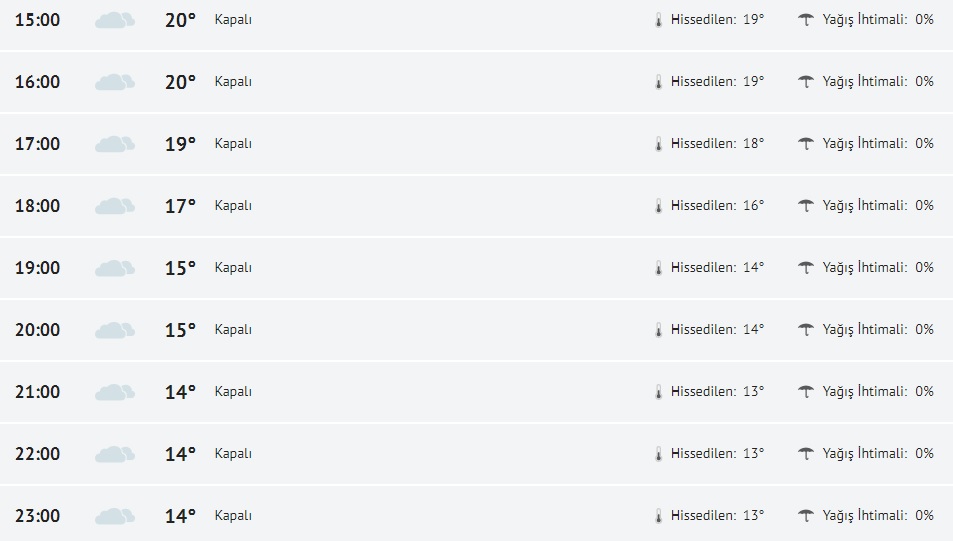This screenshot has height=541, width=953.
Task: Click Hissedilen 18° feels-like text
Action: coord(717,144)
